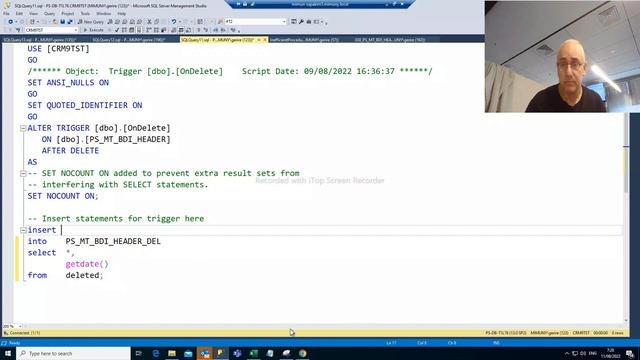Open the Query menu
The image size is (640, 360).
point(49,13)
